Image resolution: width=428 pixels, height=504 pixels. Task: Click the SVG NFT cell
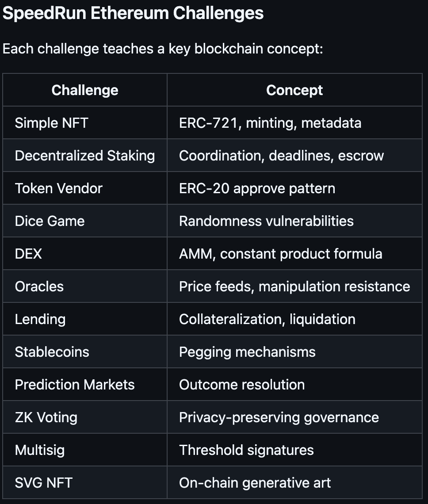point(85,483)
